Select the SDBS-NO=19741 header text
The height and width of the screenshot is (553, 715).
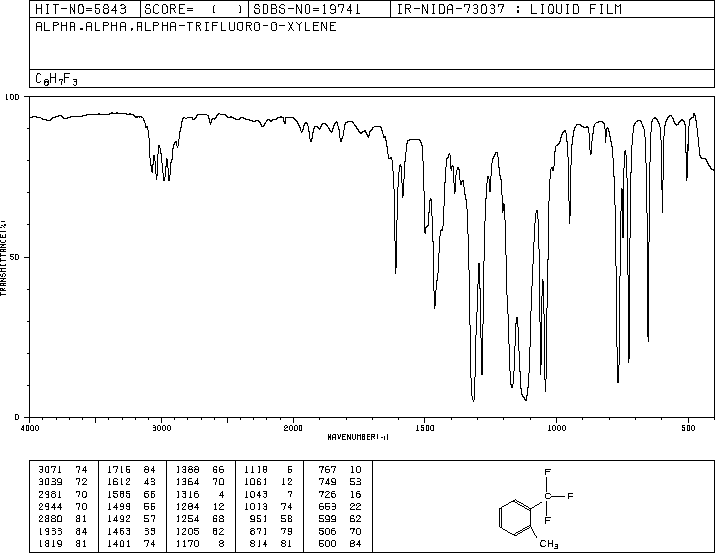point(307,9)
